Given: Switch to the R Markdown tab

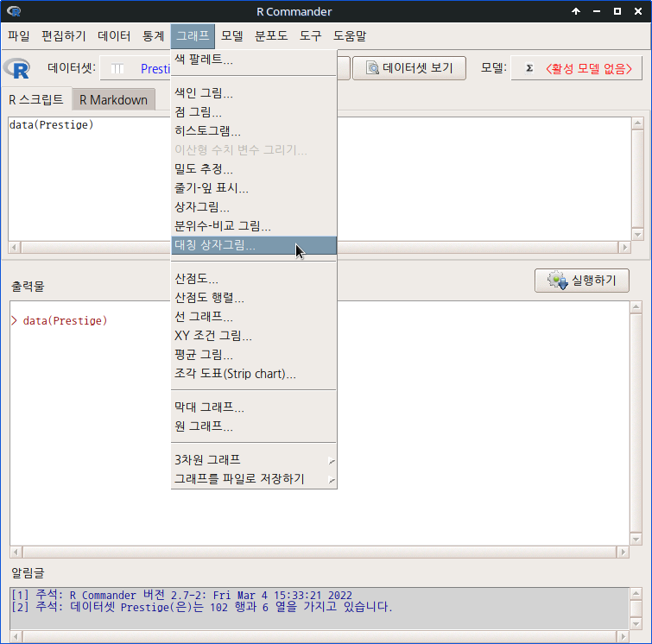Looking at the screenshot, I should point(113,100).
